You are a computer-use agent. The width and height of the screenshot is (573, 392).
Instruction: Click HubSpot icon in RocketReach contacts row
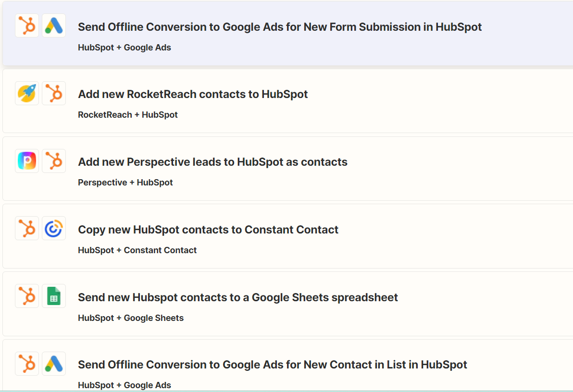[54, 93]
